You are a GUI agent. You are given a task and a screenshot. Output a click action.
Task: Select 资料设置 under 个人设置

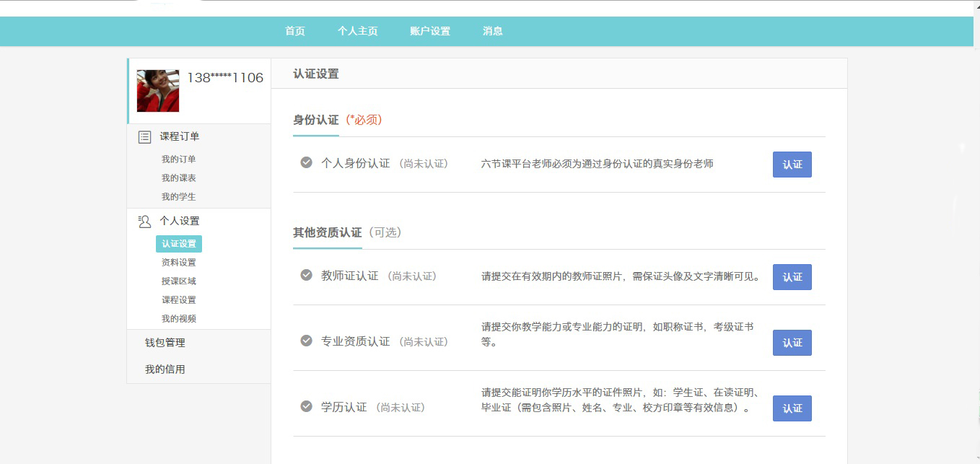click(x=178, y=263)
